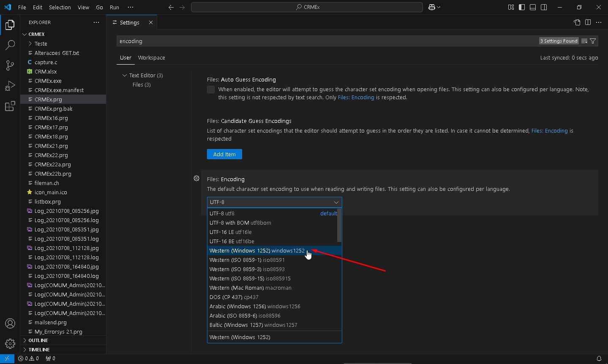Enable the Auto Guess Encoding checkbox
Viewport: 608px width, 364px height.
point(211,90)
